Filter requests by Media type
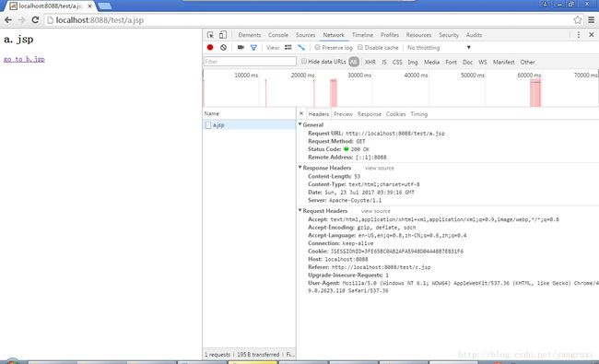599x364 pixels. [431, 62]
